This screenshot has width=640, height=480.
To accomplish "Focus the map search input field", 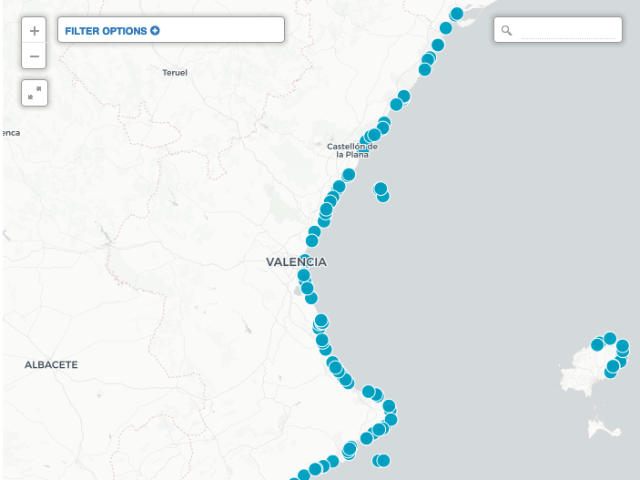I will (568, 31).
